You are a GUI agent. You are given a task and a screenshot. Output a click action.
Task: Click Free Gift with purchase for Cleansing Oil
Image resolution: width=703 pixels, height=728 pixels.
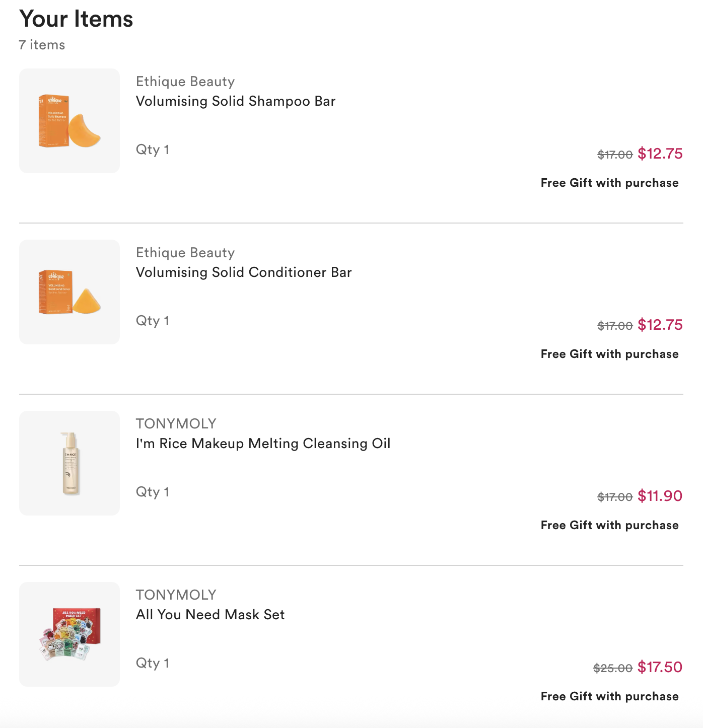point(609,525)
